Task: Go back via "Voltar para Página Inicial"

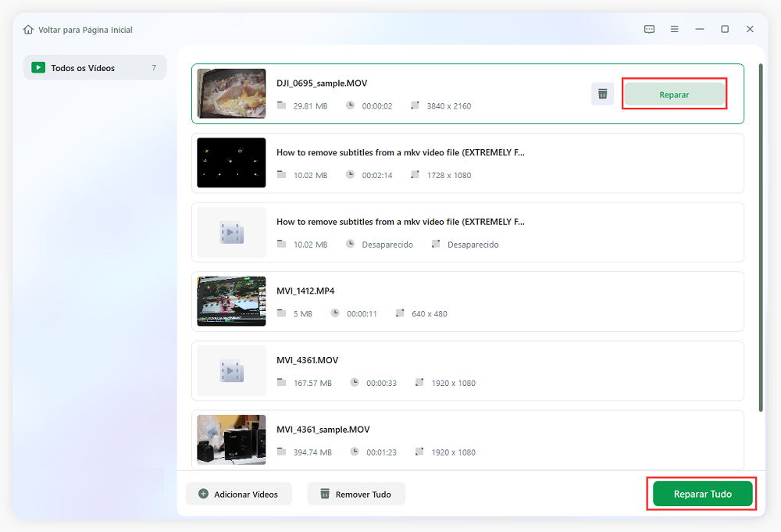Action: (77, 30)
